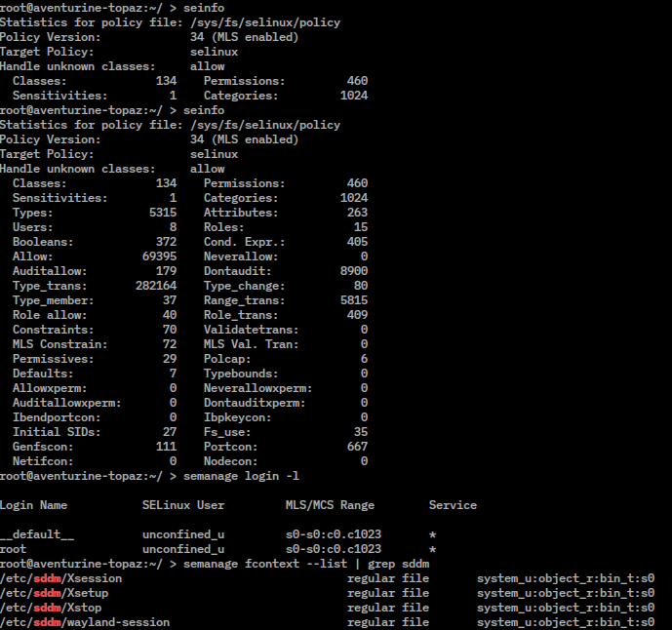Click the "Role allow:" label
This screenshot has width=672, height=630.
50,315
